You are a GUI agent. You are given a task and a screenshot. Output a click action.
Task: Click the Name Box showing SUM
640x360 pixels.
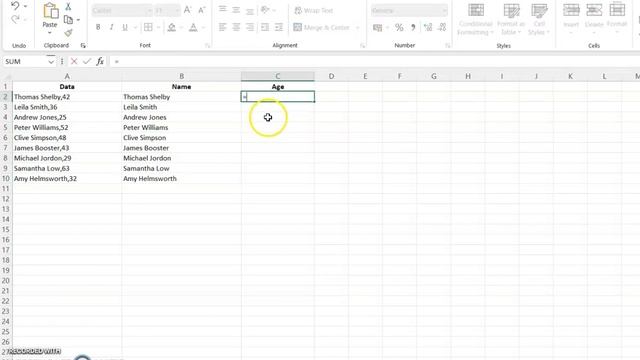click(x=24, y=62)
